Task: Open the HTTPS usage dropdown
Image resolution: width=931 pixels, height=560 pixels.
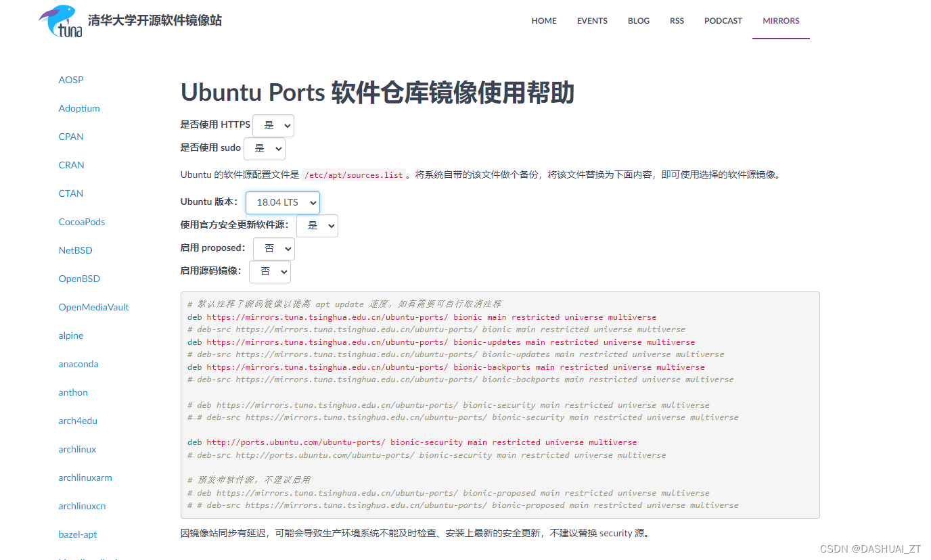Action: click(273, 126)
